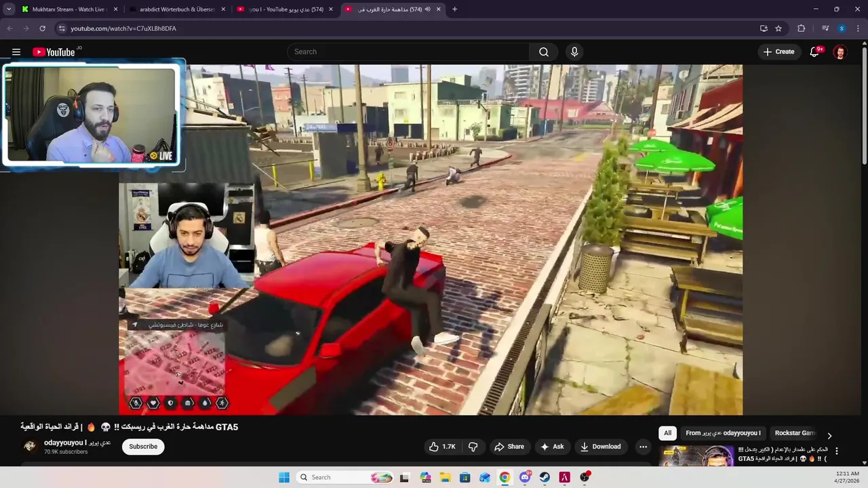
Task: Open the YouTube account avatar menu
Action: [x=840, y=52]
